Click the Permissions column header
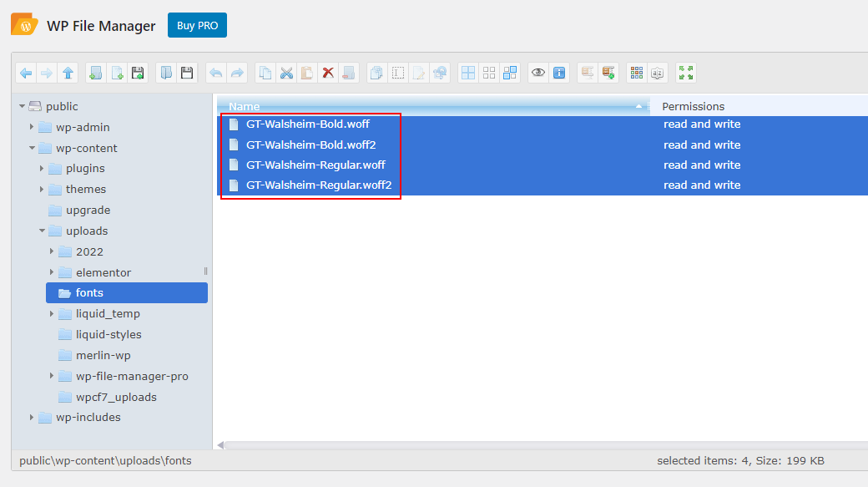Viewport: 868px width, 487px height. 693,106
